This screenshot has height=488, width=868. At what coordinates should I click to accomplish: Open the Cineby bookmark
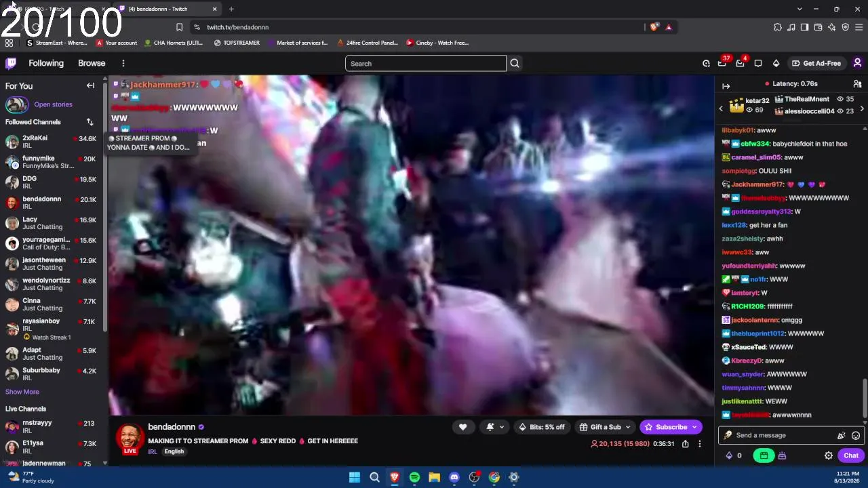pyautogui.click(x=437, y=43)
